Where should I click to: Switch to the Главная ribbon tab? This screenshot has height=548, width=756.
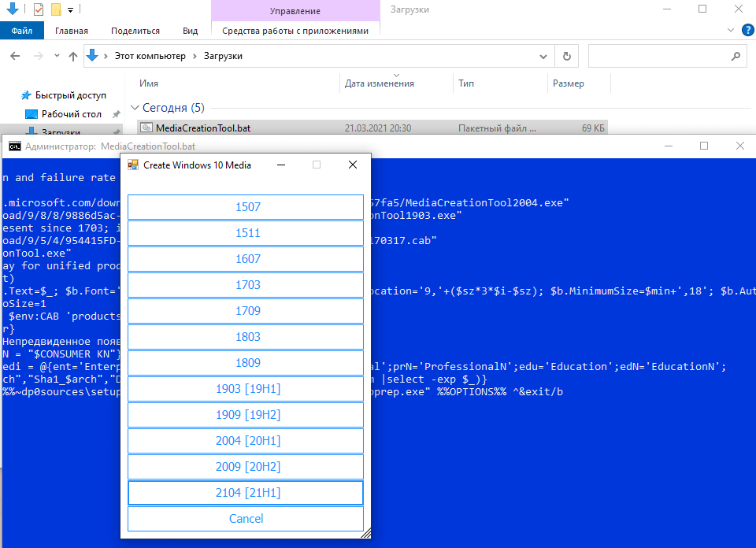72,31
